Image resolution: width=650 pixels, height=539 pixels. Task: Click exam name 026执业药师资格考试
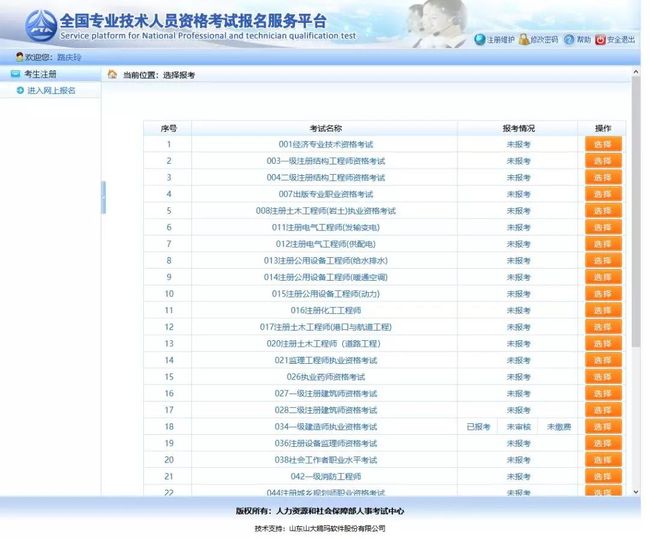point(325,377)
